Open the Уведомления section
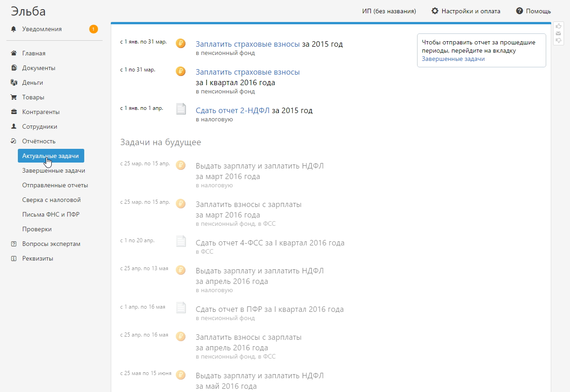The width and height of the screenshot is (570, 392). pos(42,29)
